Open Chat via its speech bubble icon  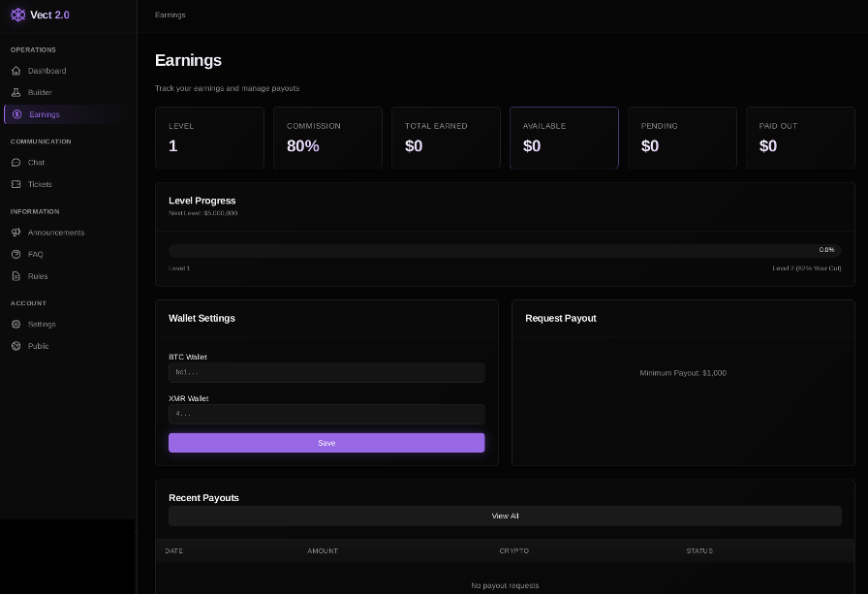[15, 162]
